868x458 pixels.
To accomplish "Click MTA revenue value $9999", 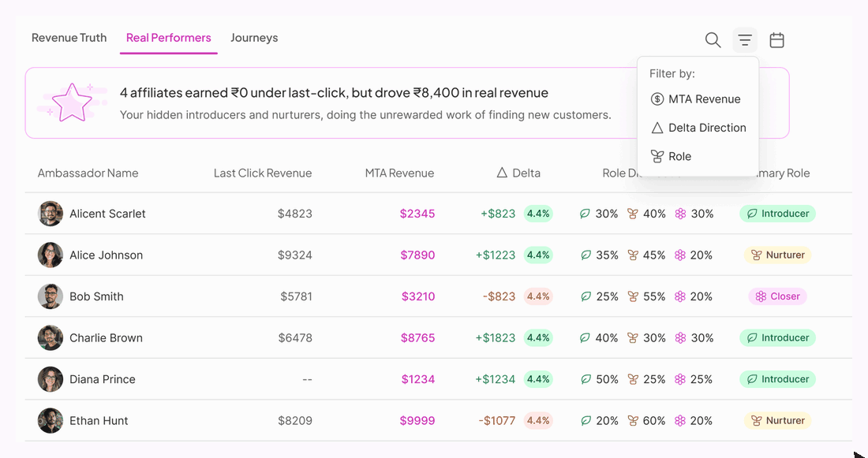I will tap(417, 421).
